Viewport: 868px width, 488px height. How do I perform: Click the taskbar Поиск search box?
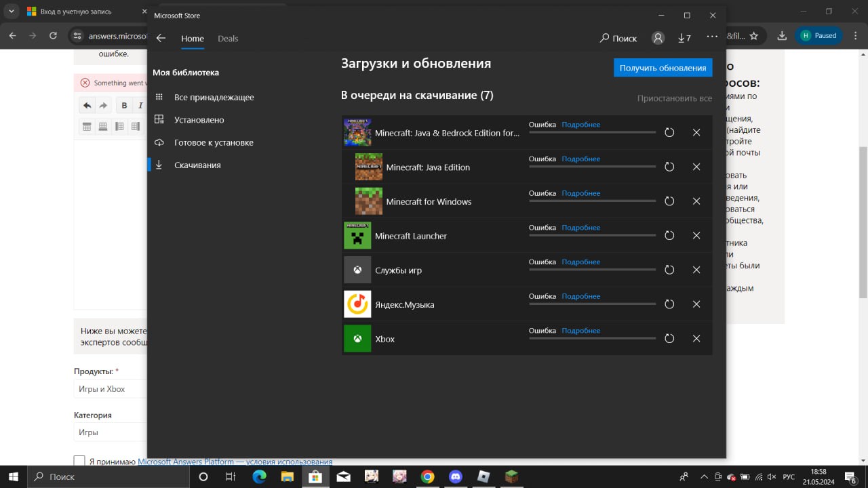108,476
